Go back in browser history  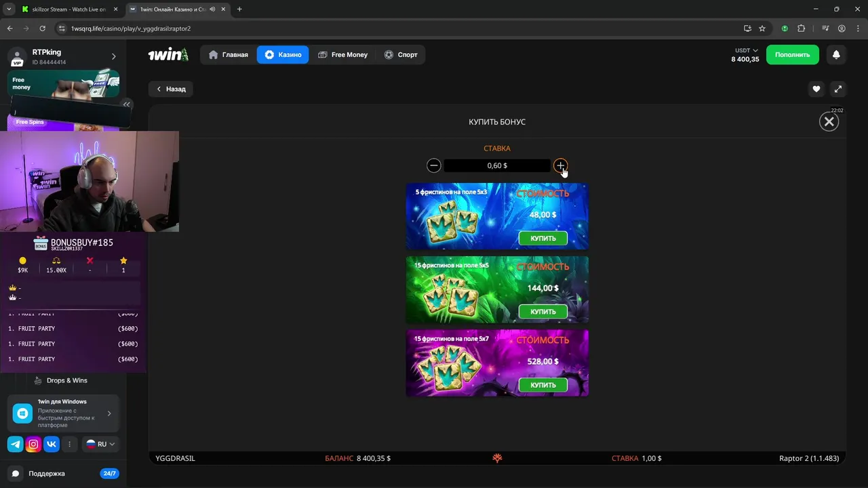coord(9,28)
